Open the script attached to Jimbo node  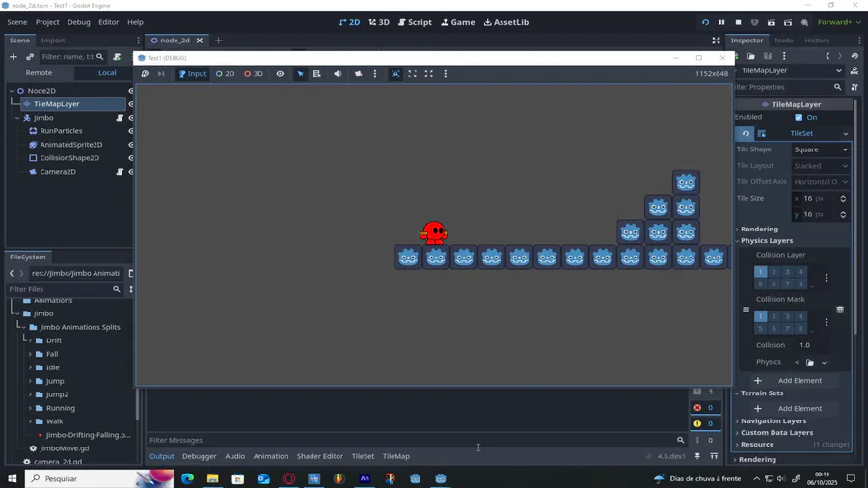120,118
